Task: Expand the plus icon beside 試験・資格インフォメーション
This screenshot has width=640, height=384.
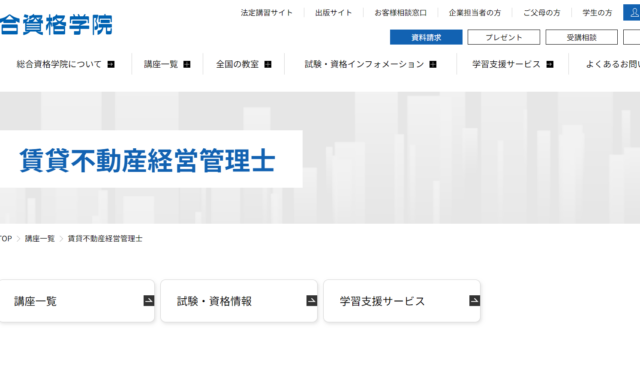Action: (433, 64)
